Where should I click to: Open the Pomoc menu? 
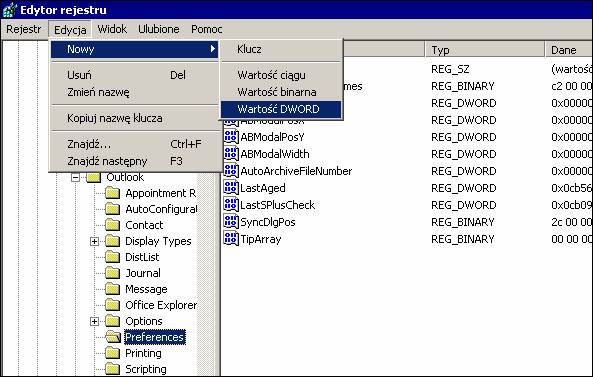[x=206, y=29]
